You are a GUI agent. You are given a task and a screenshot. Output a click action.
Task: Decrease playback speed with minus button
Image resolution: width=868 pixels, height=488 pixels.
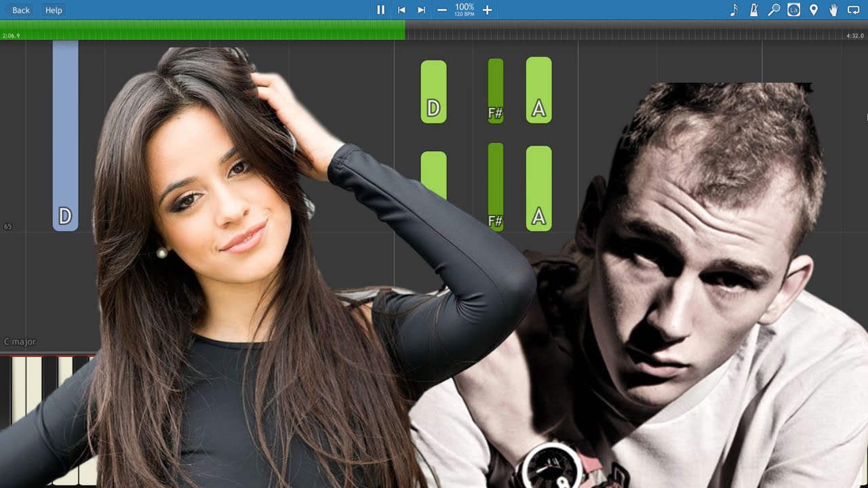[x=442, y=10]
